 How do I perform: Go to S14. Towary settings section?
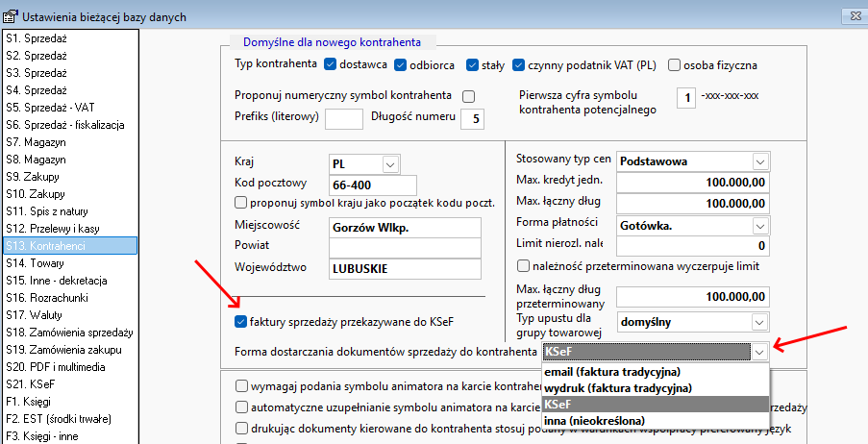tap(37, 263)
